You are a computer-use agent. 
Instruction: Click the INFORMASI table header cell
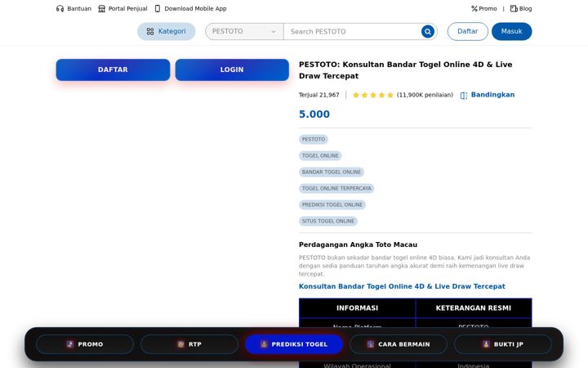[358, 308]
